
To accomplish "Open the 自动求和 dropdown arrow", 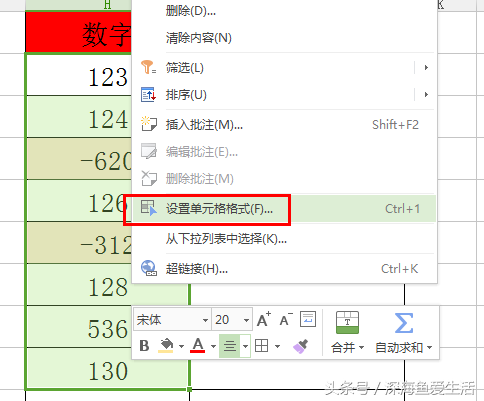I will pos(429,348).
